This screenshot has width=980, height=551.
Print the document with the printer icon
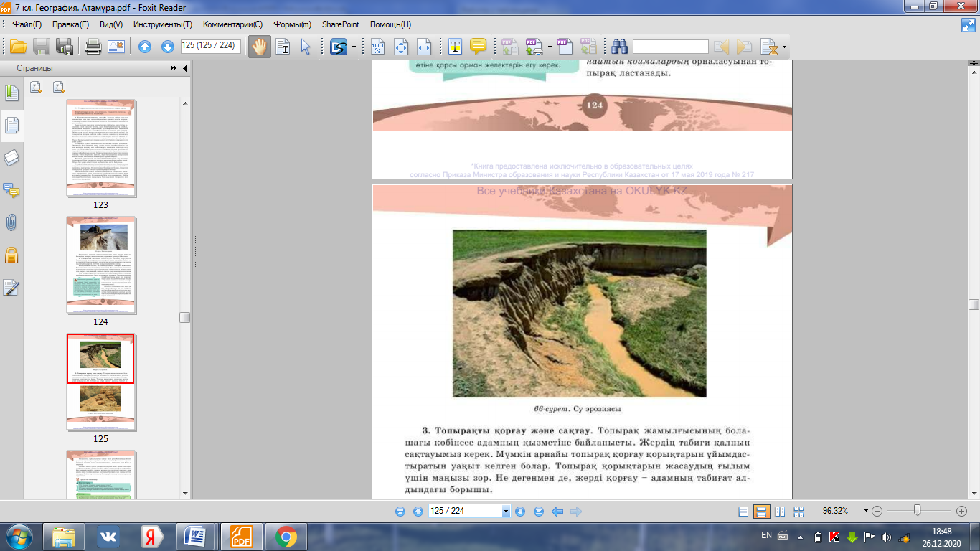click(93, 47)
